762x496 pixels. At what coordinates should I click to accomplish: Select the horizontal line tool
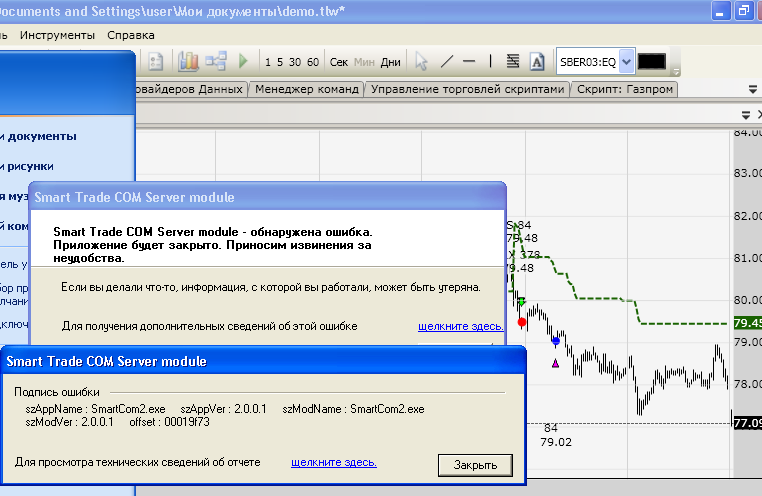[x=469, y=61]
